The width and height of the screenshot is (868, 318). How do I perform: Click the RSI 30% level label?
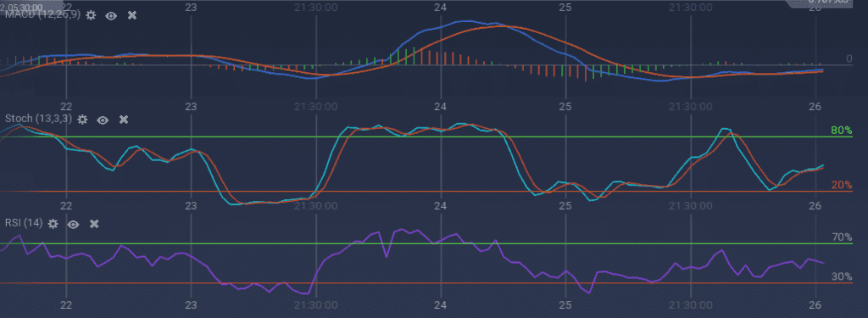842,276
